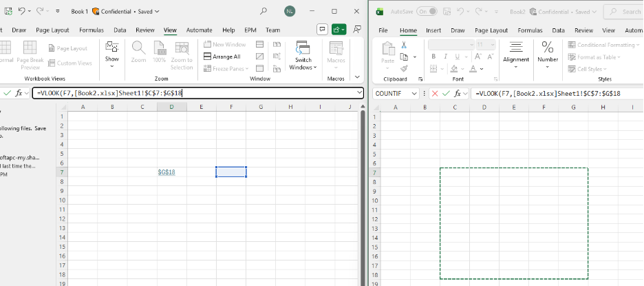Screen dimensions: 644x286
Task: Click Undo in the Book2 window
Action: [460, 12]
